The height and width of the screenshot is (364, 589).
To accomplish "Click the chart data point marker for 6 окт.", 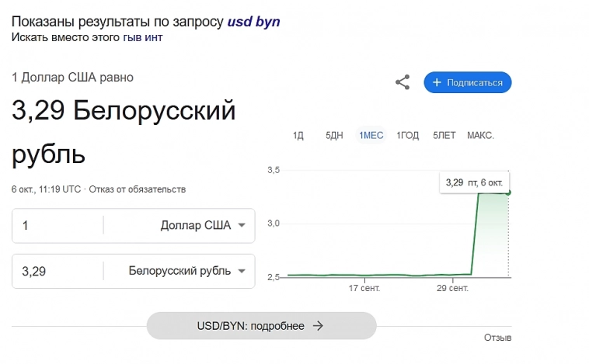I will [x=509, y=192].
